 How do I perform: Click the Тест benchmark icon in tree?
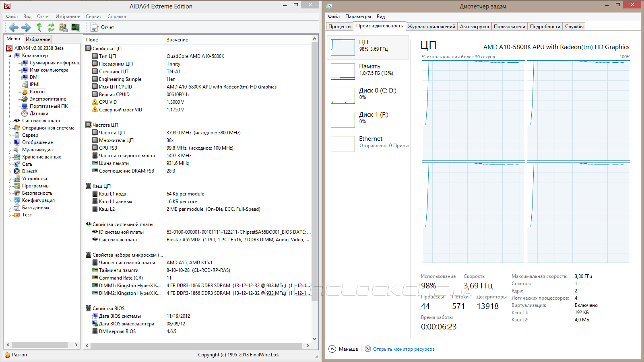[17, 215]
